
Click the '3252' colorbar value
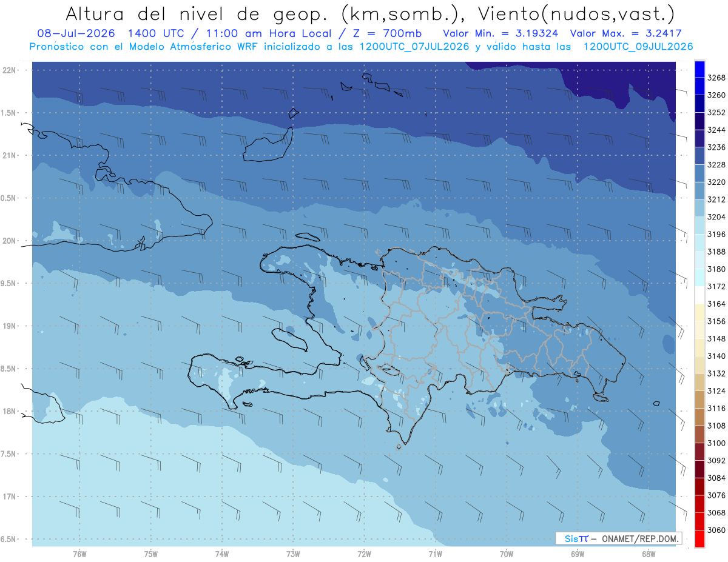716,113
